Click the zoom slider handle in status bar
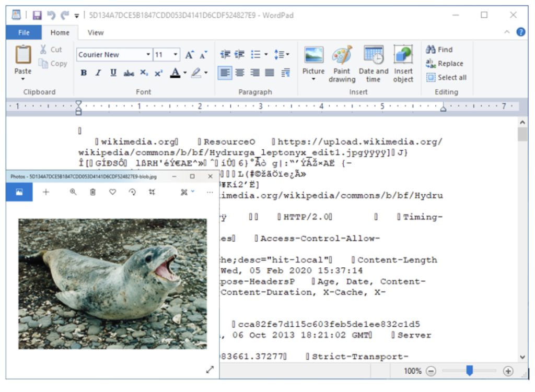Image resolution: width=535 pixels, height=392 pixels. point(469,371)
